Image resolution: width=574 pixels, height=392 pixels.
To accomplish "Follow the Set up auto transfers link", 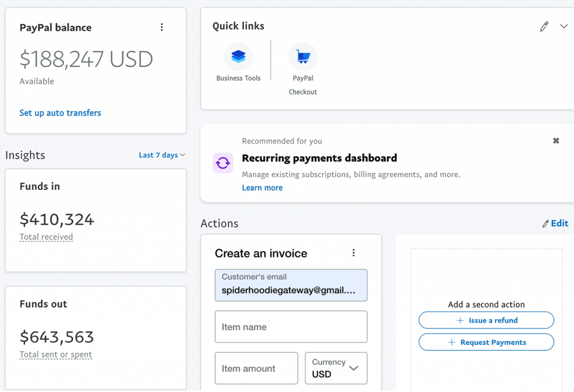I will 60,113.
